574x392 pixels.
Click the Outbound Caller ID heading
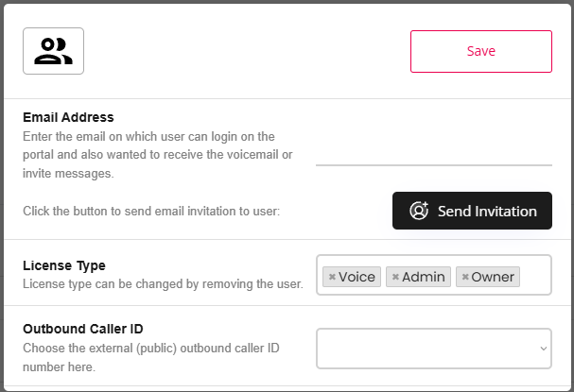coord(83,329)
